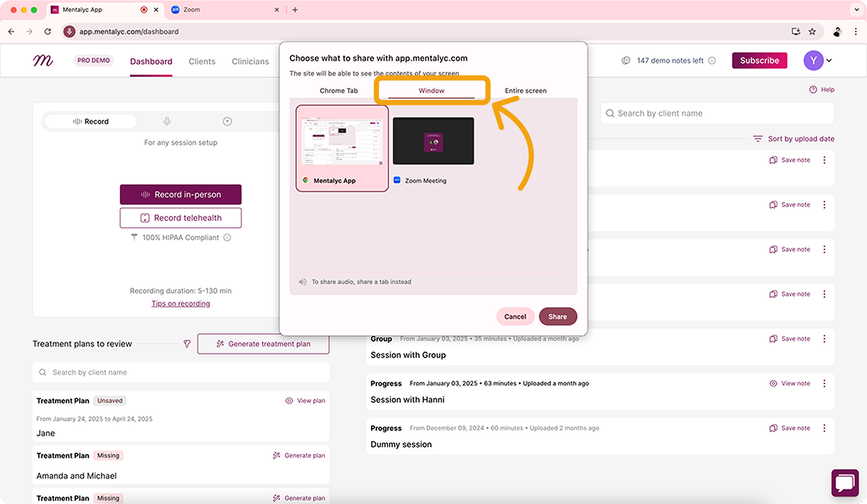Click Save note for Dummy session
The height and width of the screenshot is (504, 867).
(790, 428)
